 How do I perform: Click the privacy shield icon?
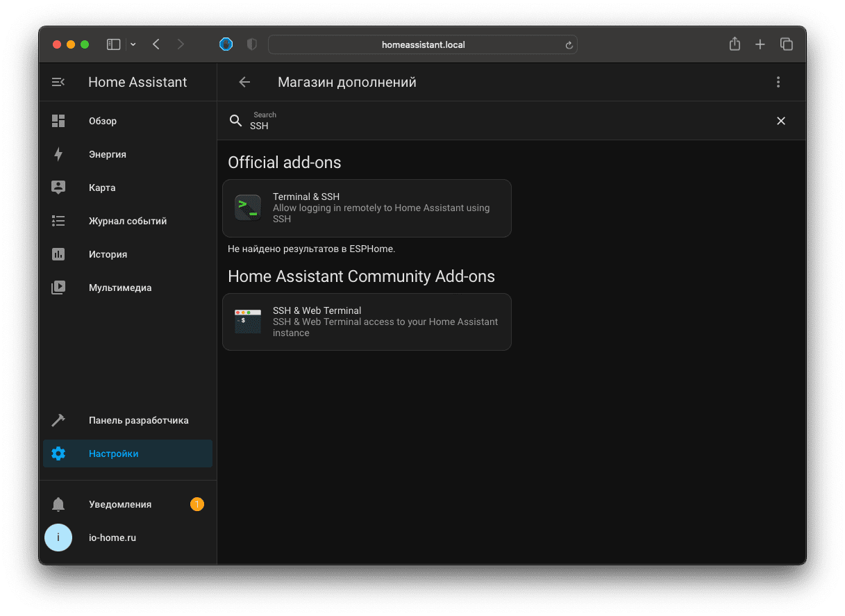coord(252,44)
